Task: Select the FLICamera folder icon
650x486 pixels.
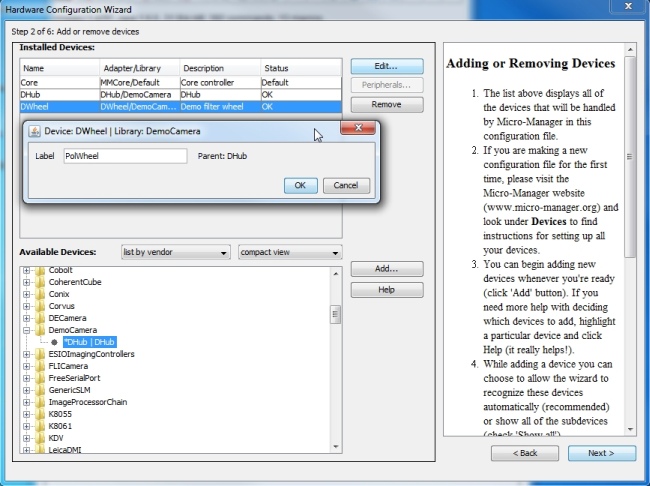Action: (x=40, y=366)
